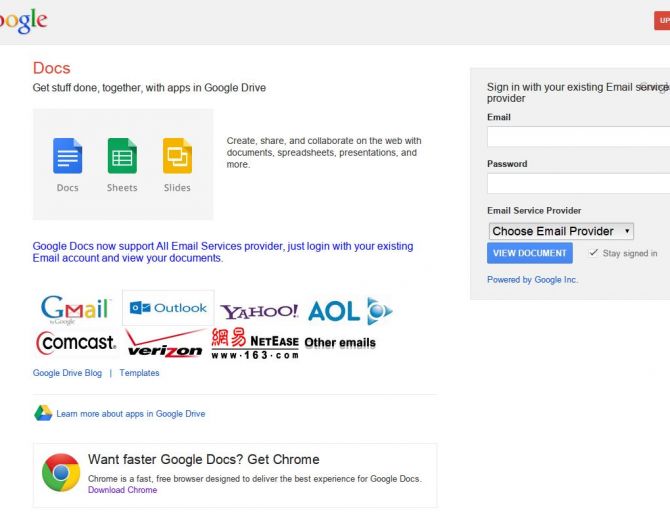Choose the Yahoo provider logo
The width and height of the screenshot is (670, 512).
(259, 311)
